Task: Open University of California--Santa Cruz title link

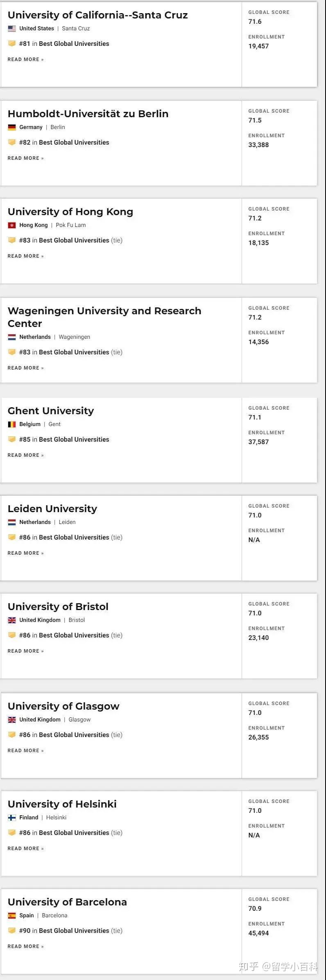Action: (x=97, y=15)
